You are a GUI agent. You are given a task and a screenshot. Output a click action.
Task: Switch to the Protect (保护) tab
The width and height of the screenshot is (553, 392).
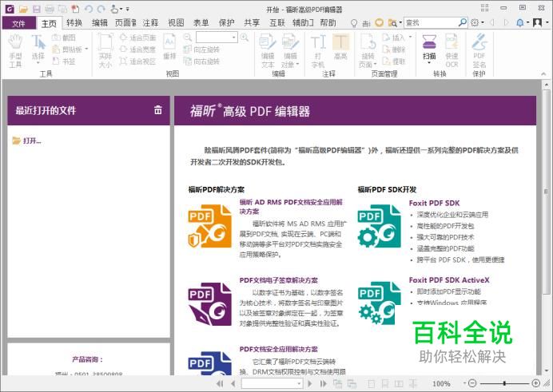pos(226,23)
